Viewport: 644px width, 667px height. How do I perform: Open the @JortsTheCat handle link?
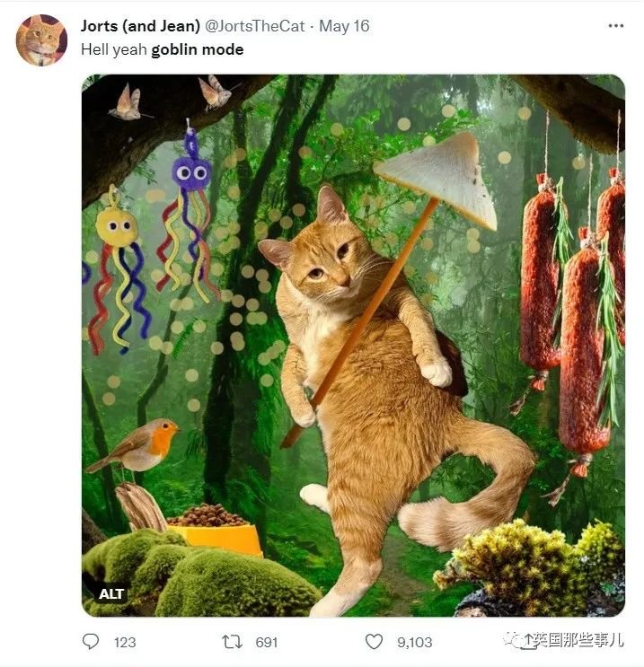click(x=254, y=26)
